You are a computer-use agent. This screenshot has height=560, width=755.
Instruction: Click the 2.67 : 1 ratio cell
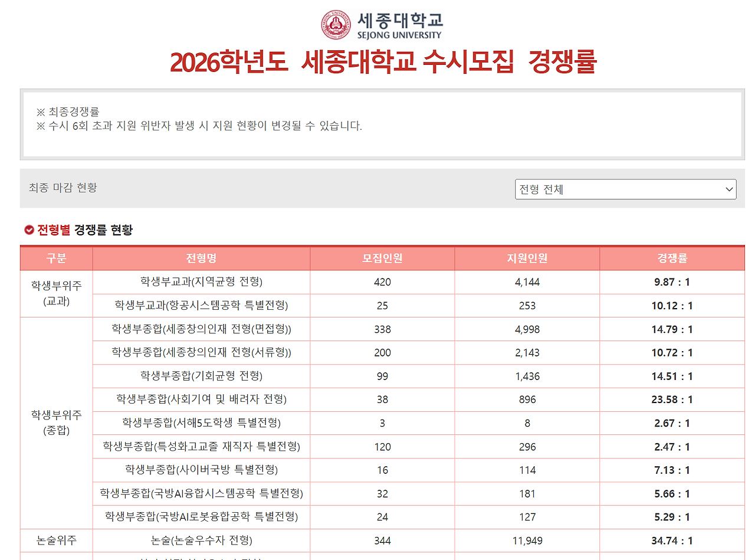tap(672, 423)
